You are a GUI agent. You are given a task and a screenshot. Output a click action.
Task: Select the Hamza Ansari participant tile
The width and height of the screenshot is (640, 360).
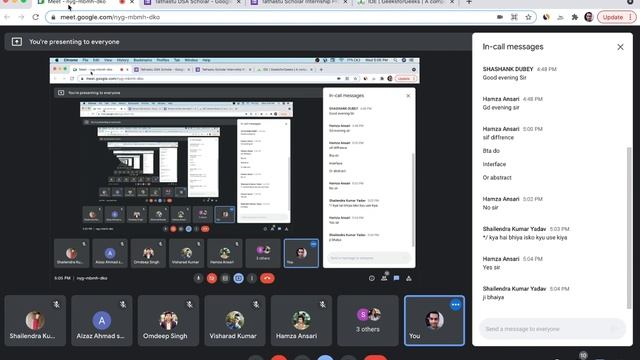[x=301, y=320]
